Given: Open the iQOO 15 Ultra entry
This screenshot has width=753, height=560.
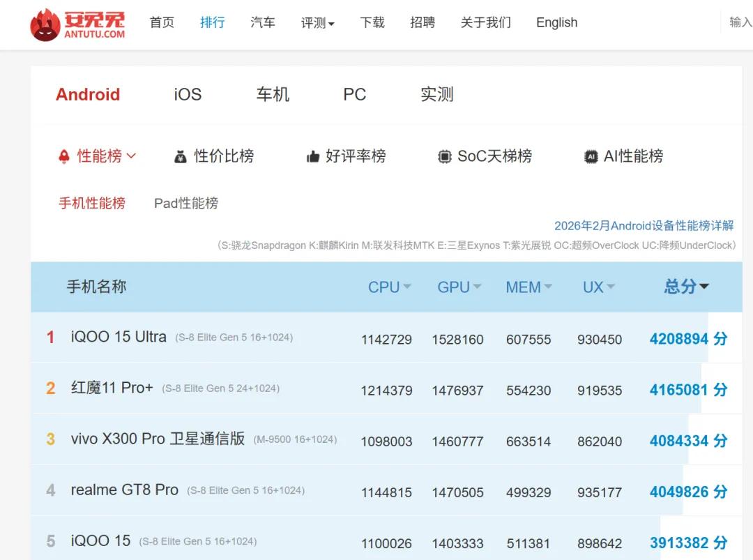Looking at the screenshot, I should click(x=119, y=338).
